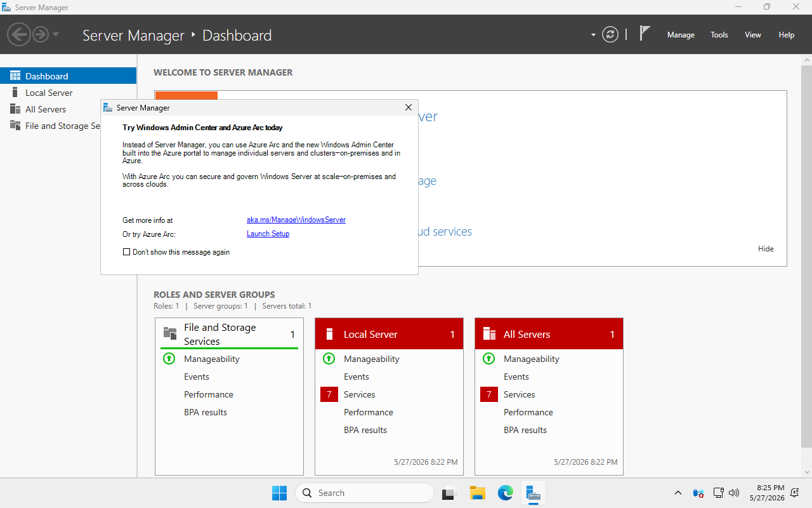Open Manageability in All Servers tile

[532, 359]
